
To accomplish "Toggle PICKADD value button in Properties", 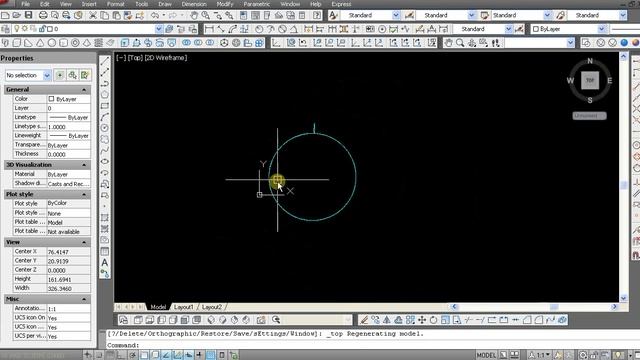I will click(x=60, y=75).
